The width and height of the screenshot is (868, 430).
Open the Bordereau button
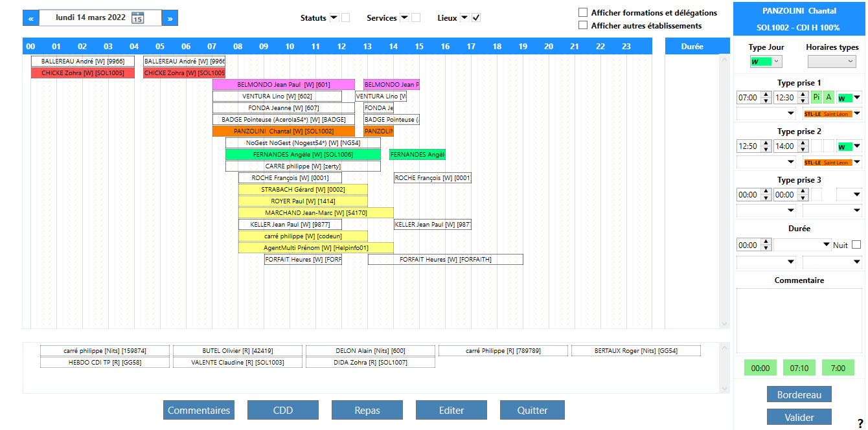click(x=799, y=394)
